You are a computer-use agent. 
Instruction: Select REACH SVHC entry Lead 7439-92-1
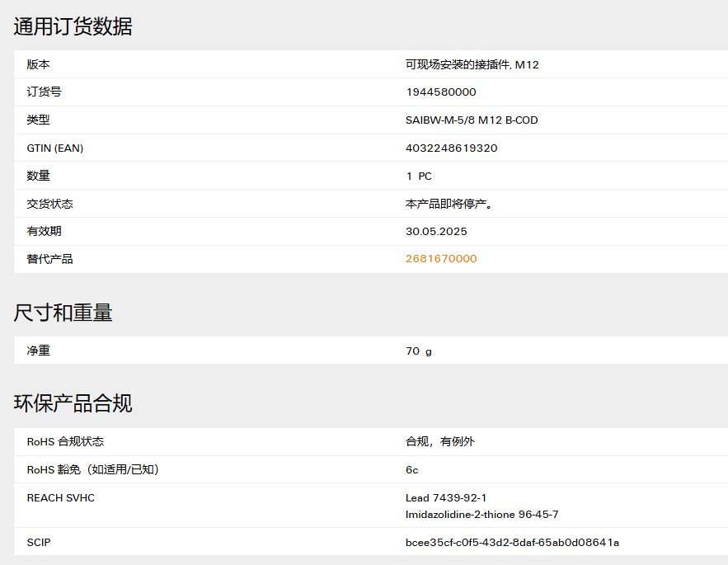[x=446, y=498]
